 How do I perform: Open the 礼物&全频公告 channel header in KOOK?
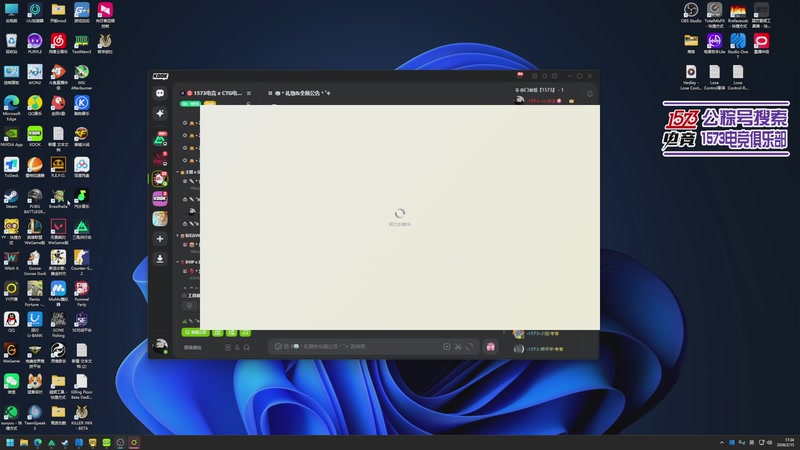pos(299,93)
